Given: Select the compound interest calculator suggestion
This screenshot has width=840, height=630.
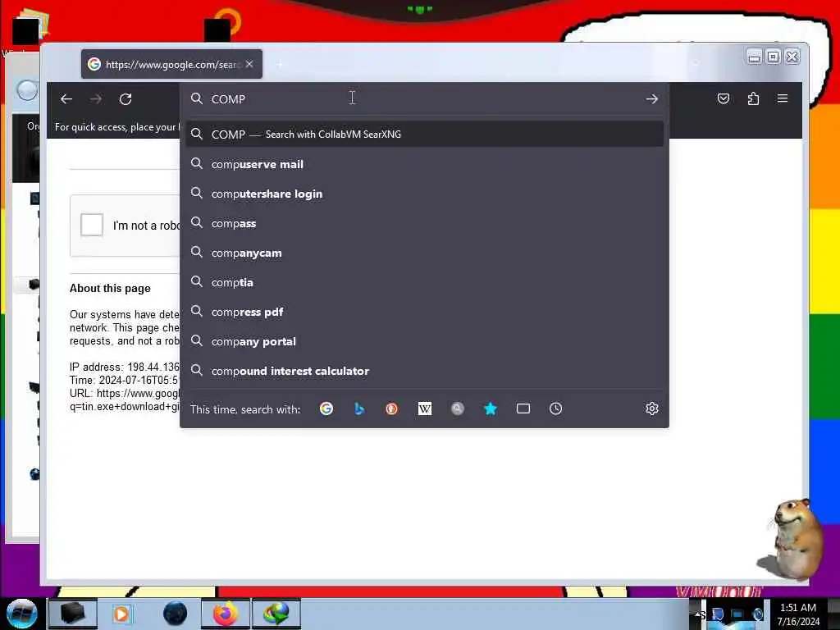Looking at the screenshot, I should click(x=424, y=370).
